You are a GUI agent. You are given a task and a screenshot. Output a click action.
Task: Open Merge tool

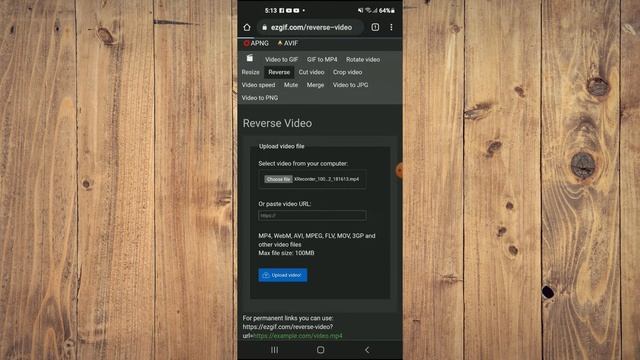coord(315,85)
